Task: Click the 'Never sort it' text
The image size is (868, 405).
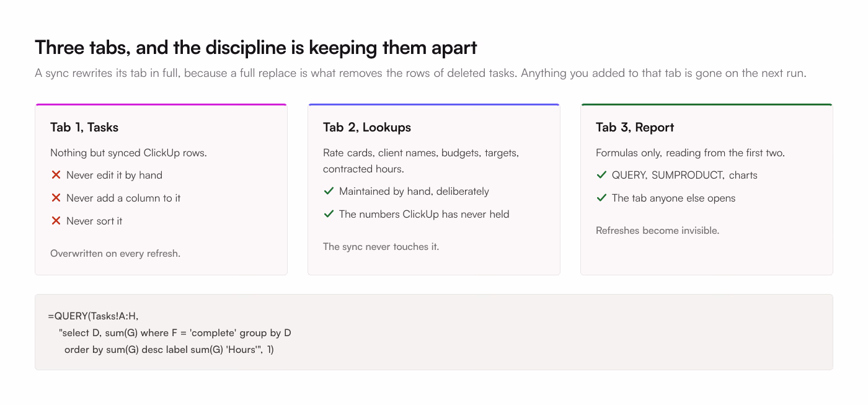Action: 94,221
